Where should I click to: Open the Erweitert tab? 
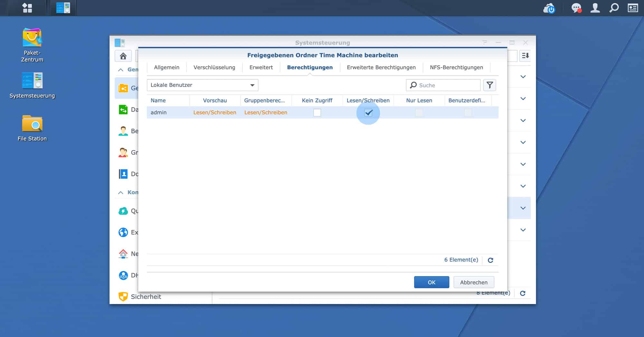[261, 67]
